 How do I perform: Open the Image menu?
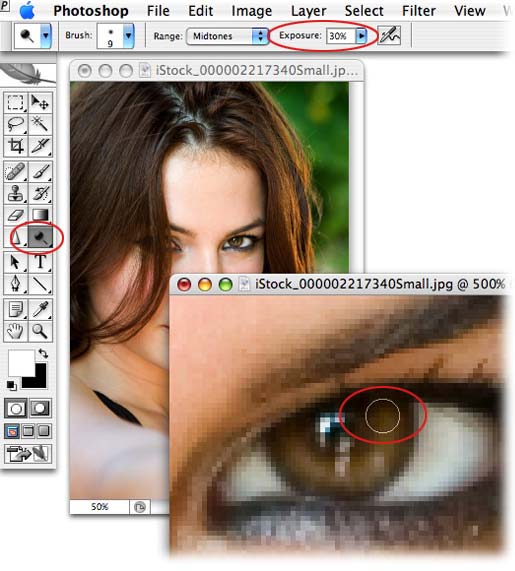click(x=252, y=11)
